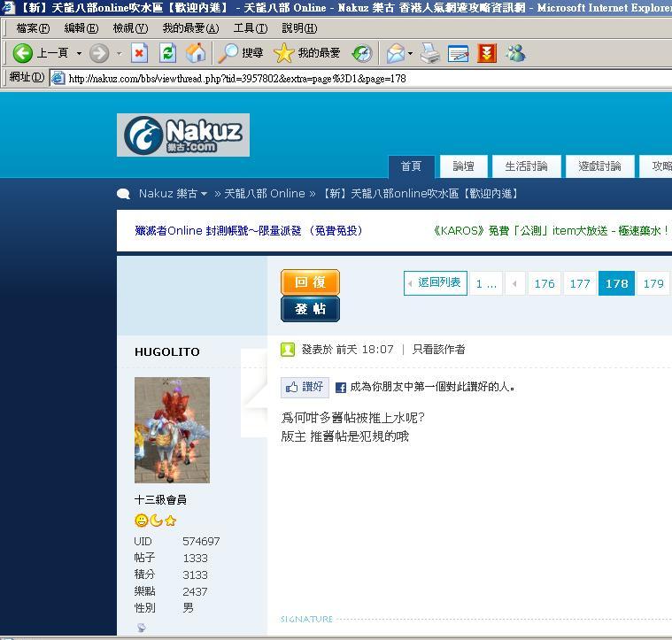The image size is (672, 640).
Task: Open the Search (搜尋) toolbar button
Action: point(242,53)
